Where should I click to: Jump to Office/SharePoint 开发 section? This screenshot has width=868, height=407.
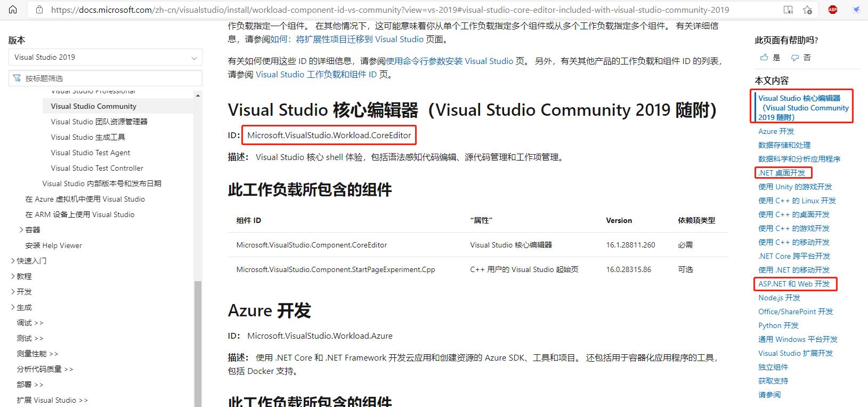coord(796,312)
